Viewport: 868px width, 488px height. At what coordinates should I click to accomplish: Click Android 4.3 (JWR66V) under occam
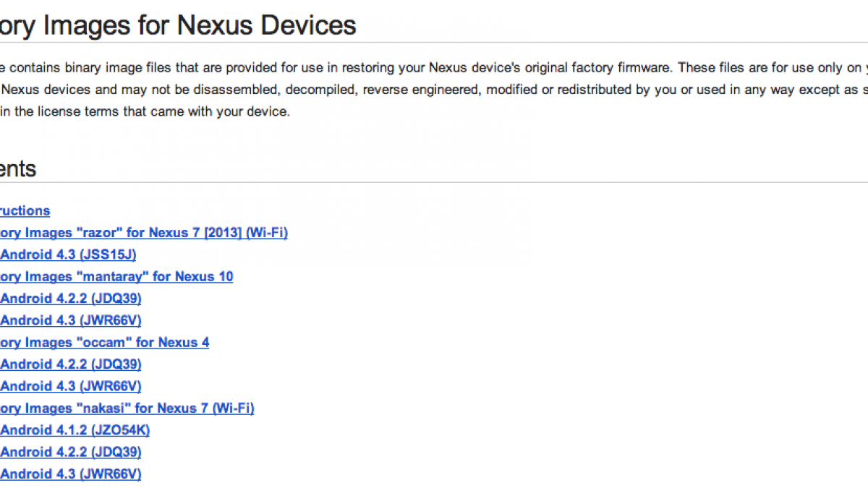(x=71, y=386)
